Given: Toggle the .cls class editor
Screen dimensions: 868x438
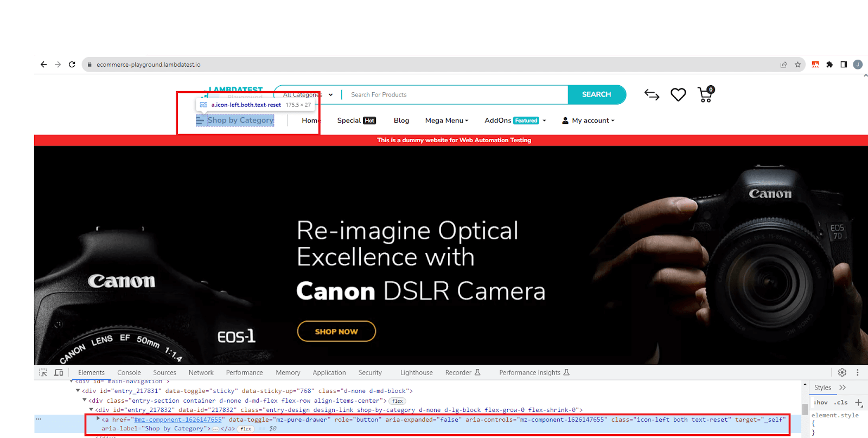Looking at the screenshot, I should click(x=841, y=402).
